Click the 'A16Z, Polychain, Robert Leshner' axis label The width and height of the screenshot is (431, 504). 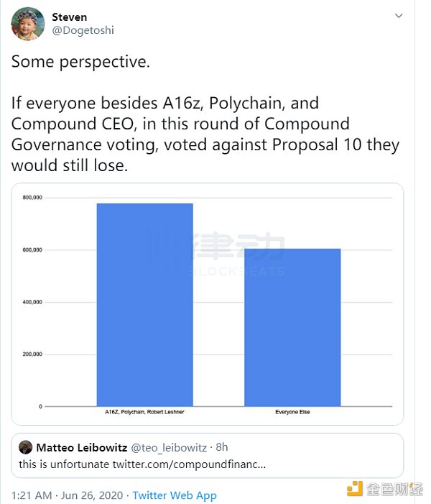point(145,412)
